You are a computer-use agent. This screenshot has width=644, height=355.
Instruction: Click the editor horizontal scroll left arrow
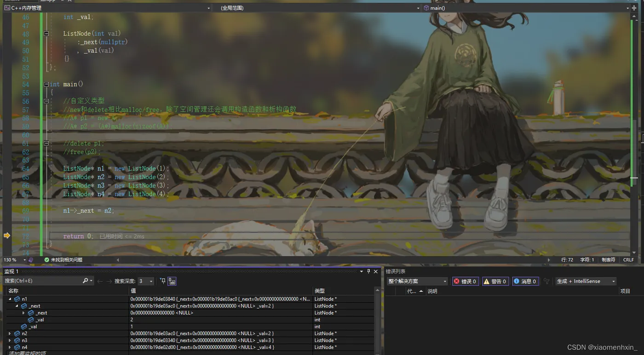tap(118, 260)
